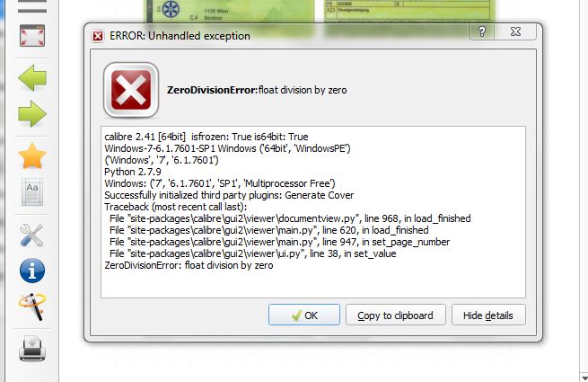Click the scroll down arrow at window edge

pyautogui.click(x=584, y=378)
